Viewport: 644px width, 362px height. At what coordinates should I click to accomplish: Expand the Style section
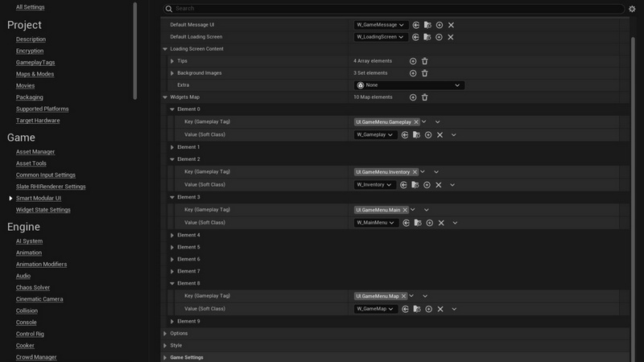(x=165, y=345)
